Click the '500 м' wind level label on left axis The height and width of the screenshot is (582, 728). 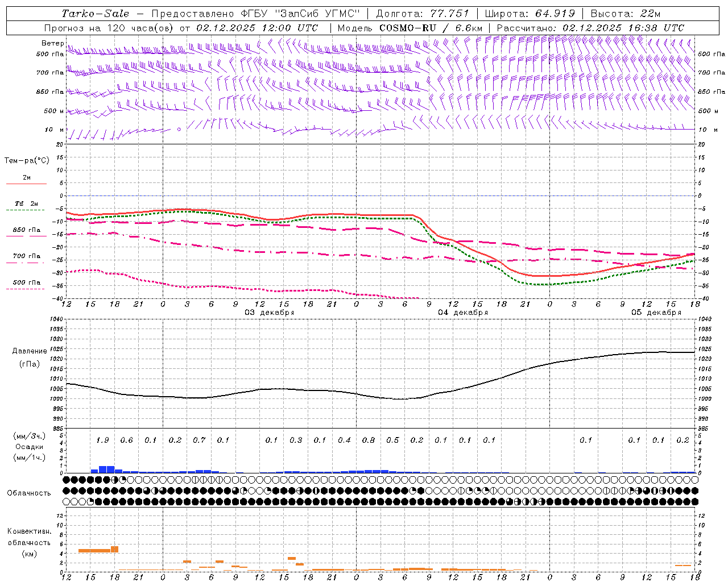pos(55,111)
